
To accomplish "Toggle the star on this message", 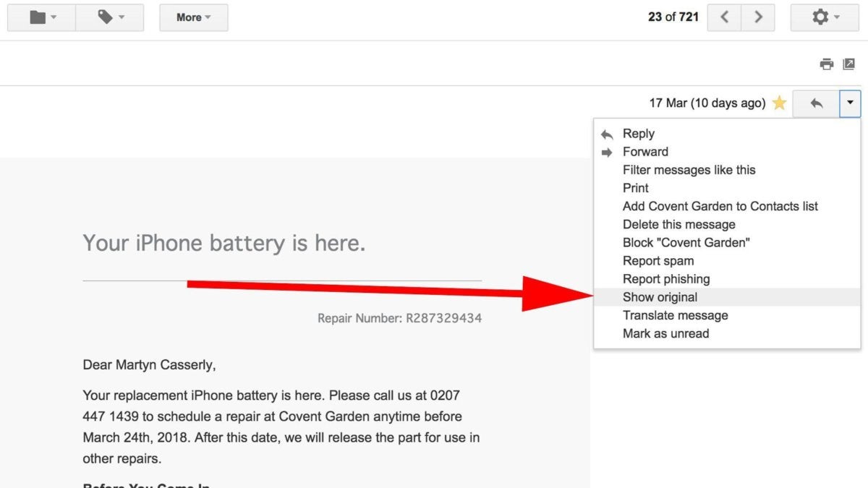I will pos(779,103).
